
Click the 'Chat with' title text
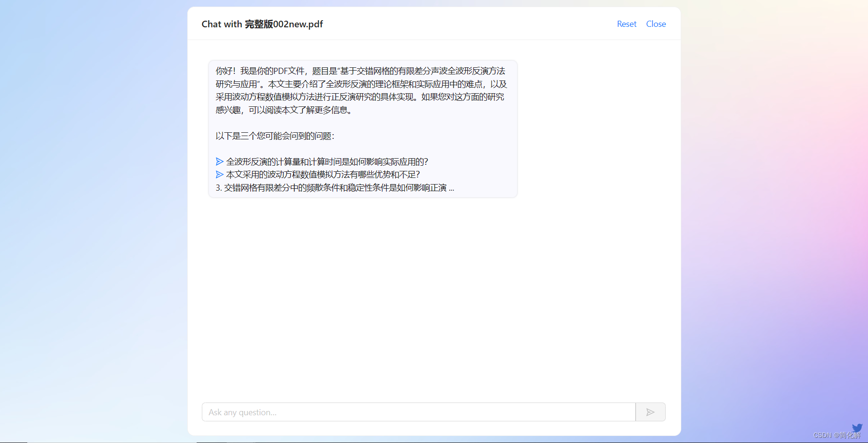222,24
